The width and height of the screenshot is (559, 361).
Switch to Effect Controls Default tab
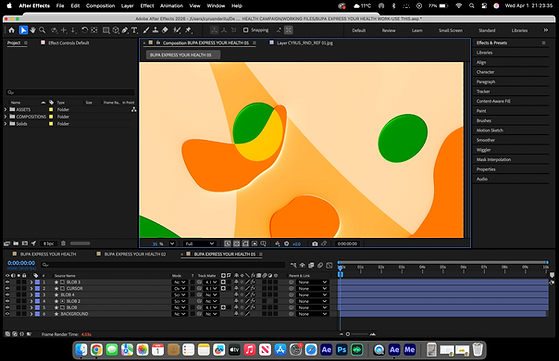69,43
